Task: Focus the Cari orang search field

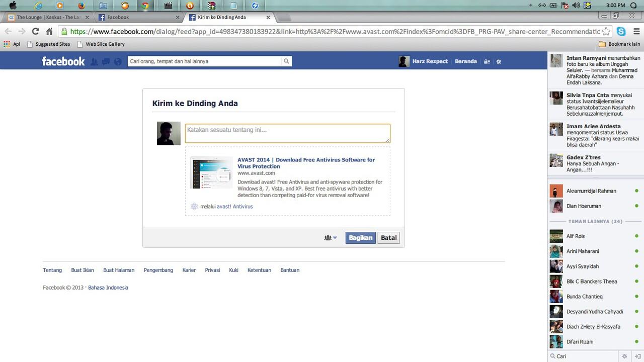Action: [204, 61]
